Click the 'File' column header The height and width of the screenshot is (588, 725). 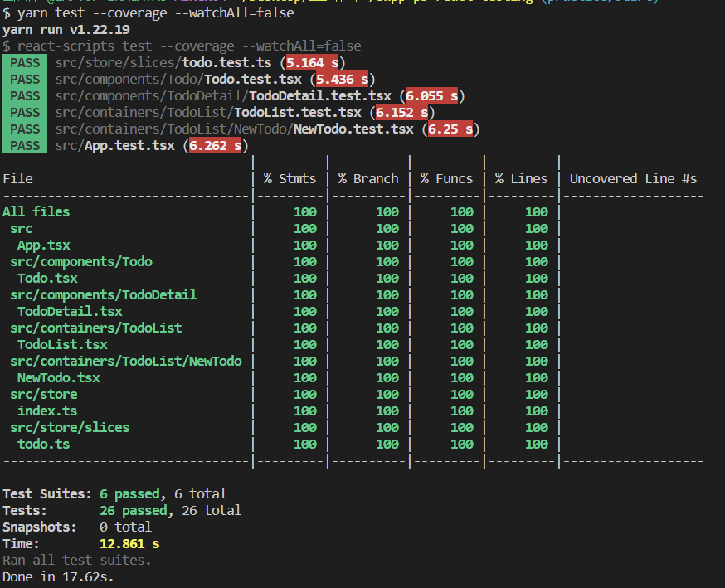click(17, 179)
